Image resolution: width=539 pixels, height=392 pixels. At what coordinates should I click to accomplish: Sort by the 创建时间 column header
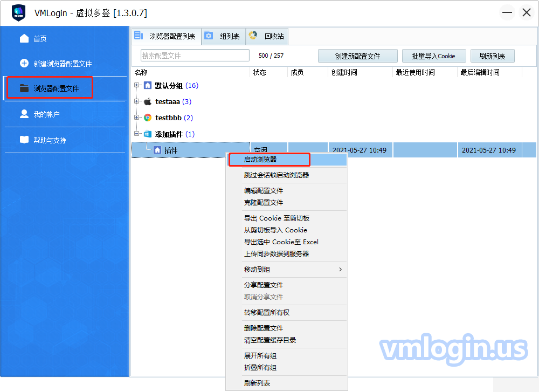pos(344,72)
